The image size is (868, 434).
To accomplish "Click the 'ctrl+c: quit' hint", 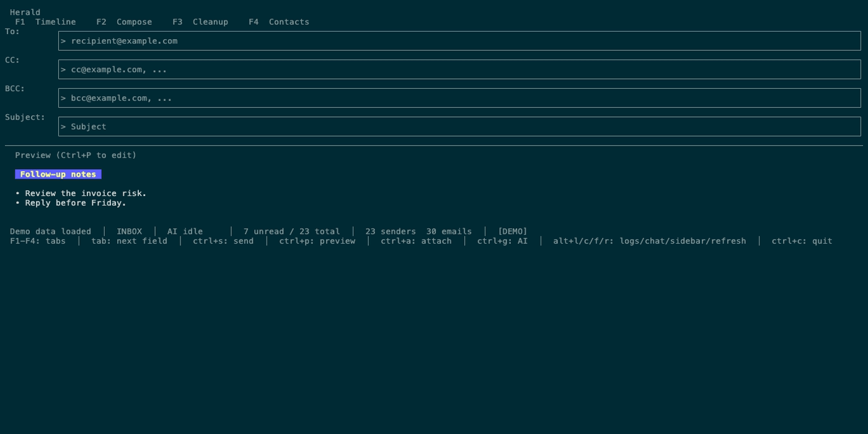I will (802, 241).
